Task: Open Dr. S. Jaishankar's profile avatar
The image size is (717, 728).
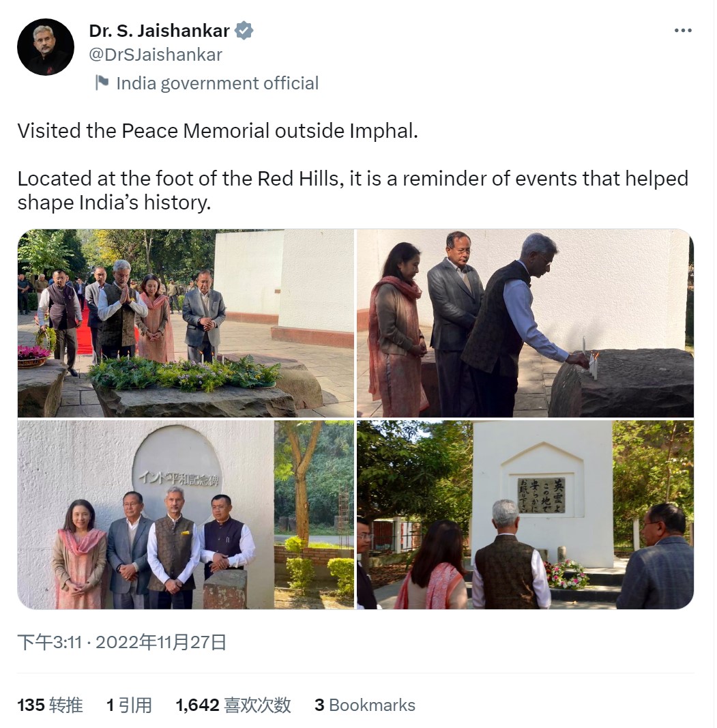Action: (x=46, y=47)
